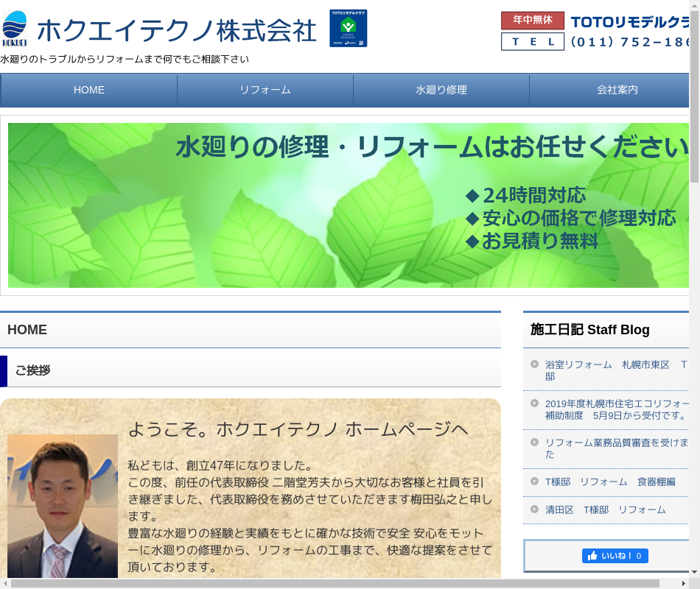
Task: Open the 会社案内 navigation menu item
Action: 617,90
